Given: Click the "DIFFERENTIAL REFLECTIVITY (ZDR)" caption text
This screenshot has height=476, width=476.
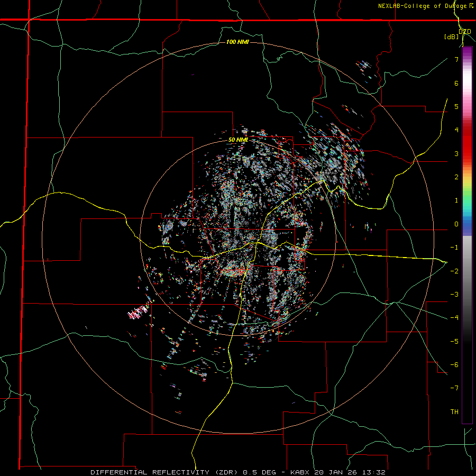Looking at the screenshot, I should point(164,472).
